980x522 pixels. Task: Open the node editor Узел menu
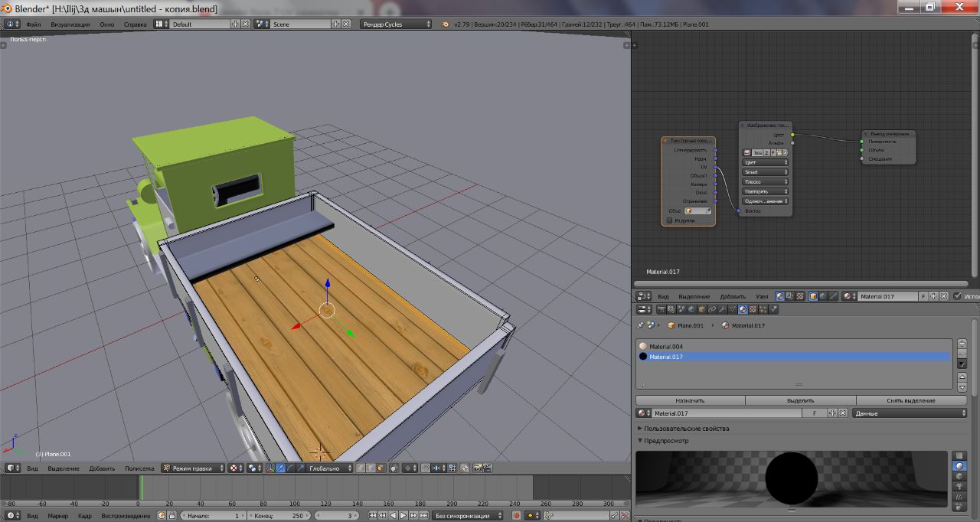point(762,296)
